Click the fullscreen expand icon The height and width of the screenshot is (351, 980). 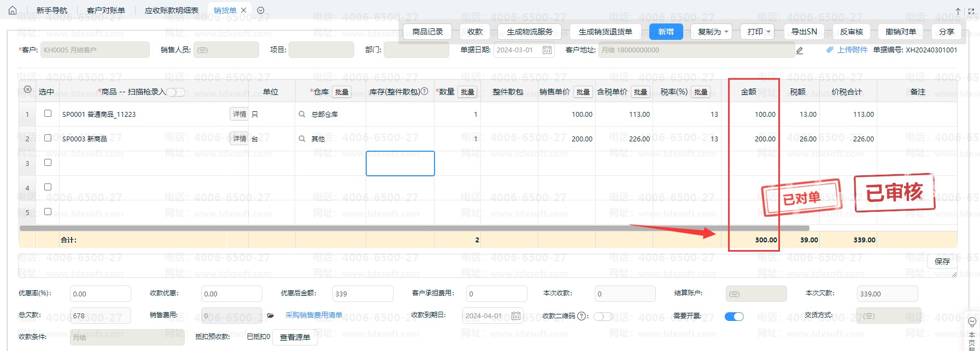(x=971, y=11)
